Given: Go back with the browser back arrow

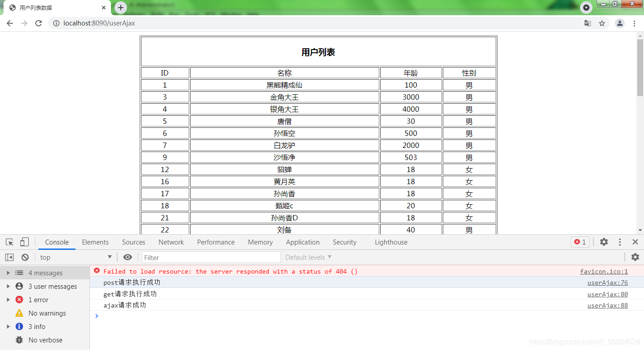Looking at the screenshot, I should [x=10, y=23].
